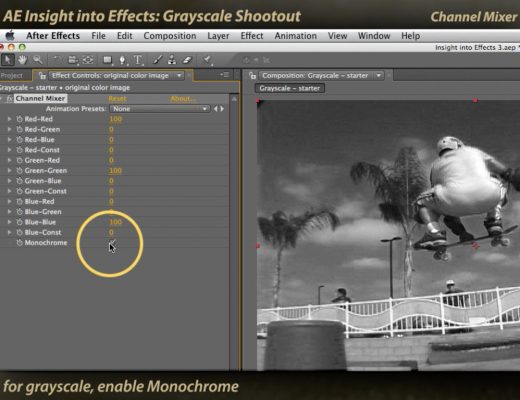This screenshot has width=520, height=400.
Task: Enable the Blue-Const stopwatch
Action: click(19, 233)
